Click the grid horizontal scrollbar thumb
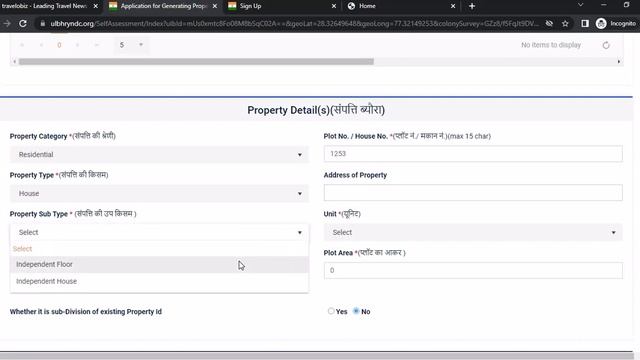The image size is (640, 360). tap(196, 62)
